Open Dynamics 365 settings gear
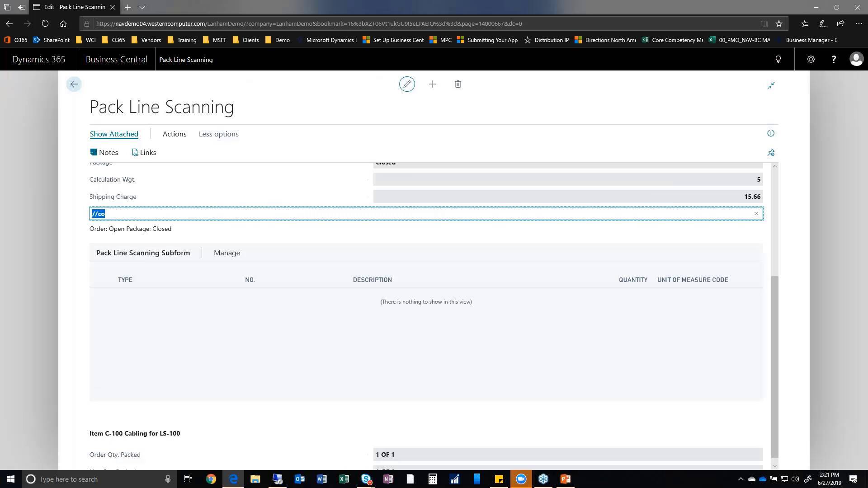The height and width of the screenshot is (488, 868). pos(811,59)
